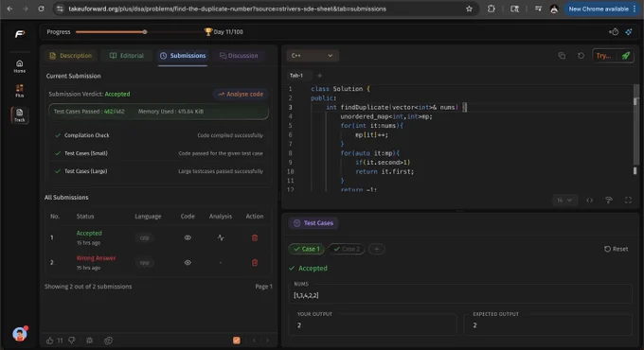The height and width of the screenshot is (350, 644).
Task: Report a bug using the bug icon
Action: 89,341
